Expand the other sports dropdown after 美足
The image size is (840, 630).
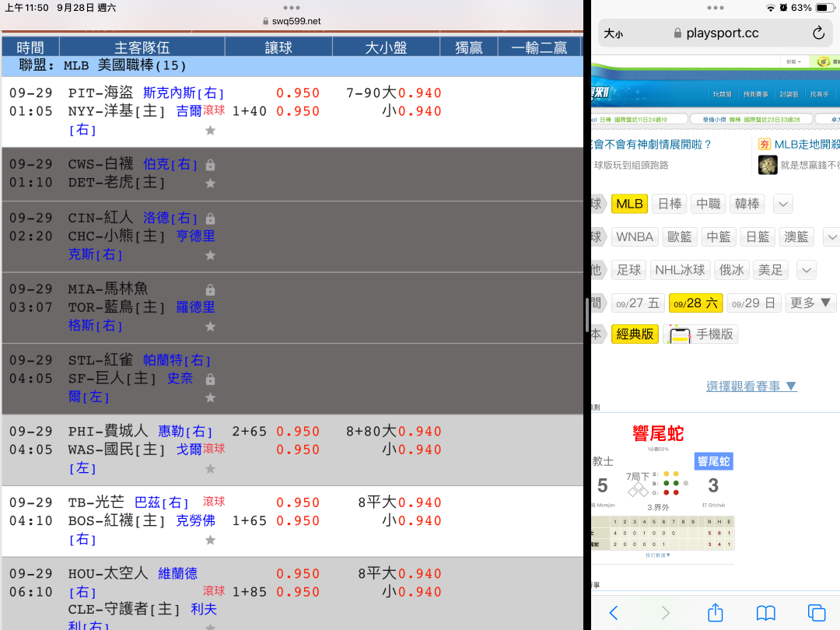(807, 270)
